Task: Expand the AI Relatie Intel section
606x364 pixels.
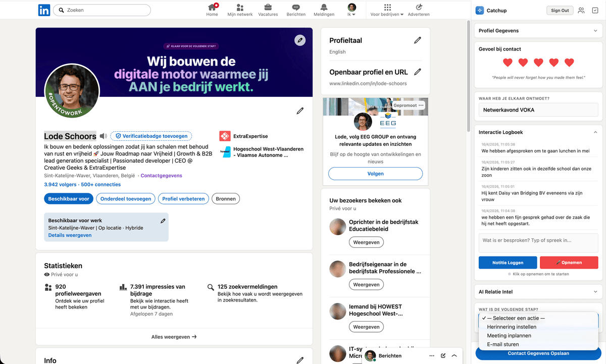Action: (538, 292)
